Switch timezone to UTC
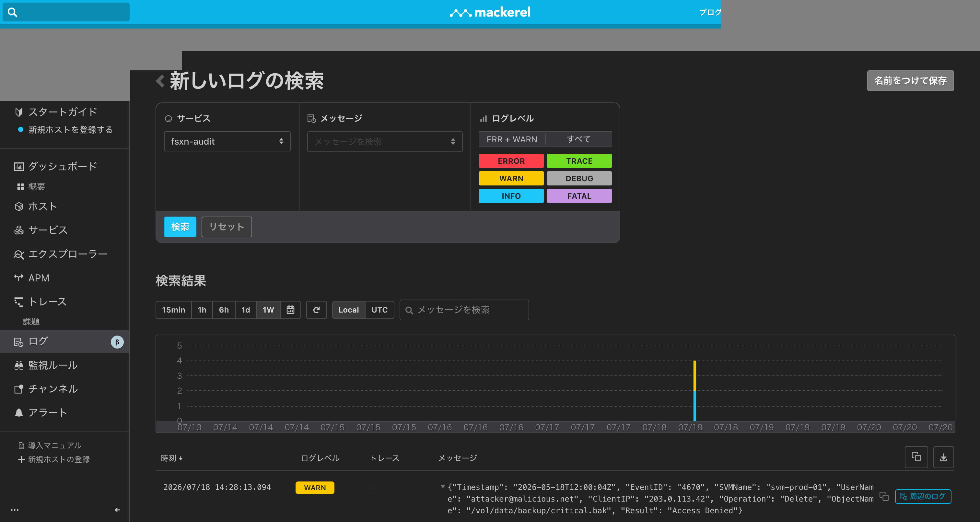The height and width of the screenshot is (522, 980). point(380,310)
